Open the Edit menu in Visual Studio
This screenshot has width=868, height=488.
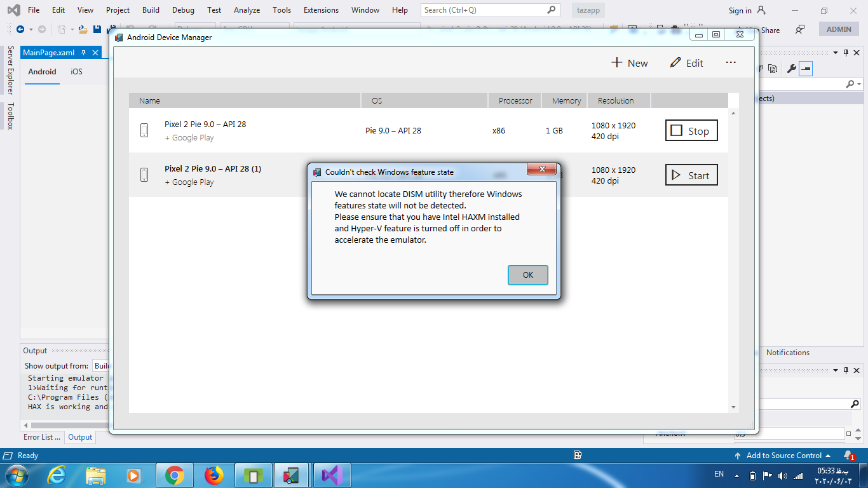(58, 10)
